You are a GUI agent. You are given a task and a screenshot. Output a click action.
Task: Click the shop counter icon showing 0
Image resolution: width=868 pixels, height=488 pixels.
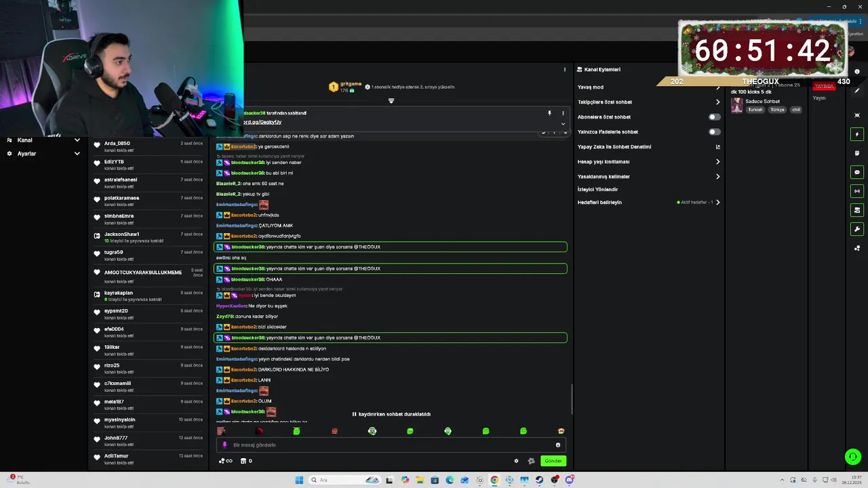tap(246, 461)
